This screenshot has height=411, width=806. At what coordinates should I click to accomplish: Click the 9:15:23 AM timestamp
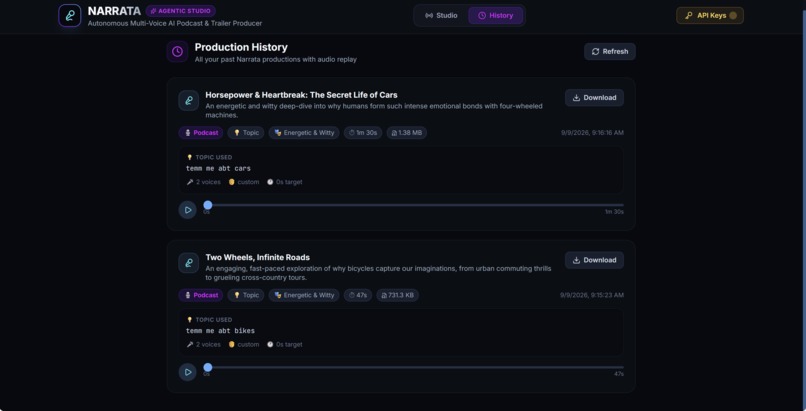click(x=592, y=295)
